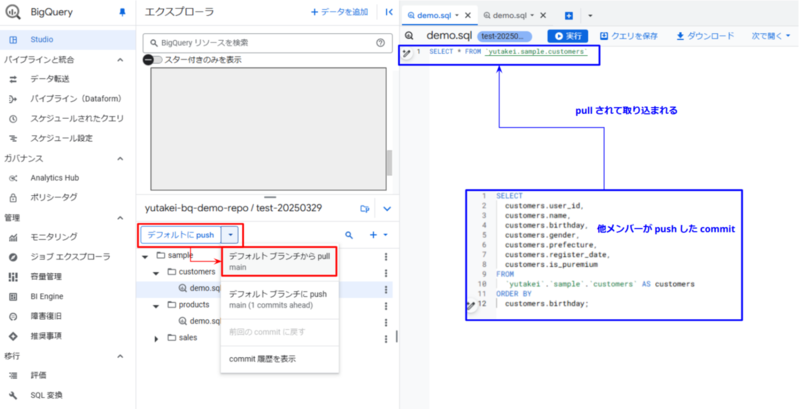Click the test-20250... workspace chip

[x=505, y=36]
